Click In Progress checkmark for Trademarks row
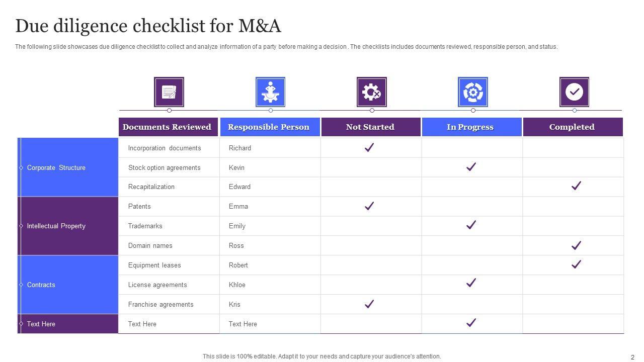 pos(471,225)
